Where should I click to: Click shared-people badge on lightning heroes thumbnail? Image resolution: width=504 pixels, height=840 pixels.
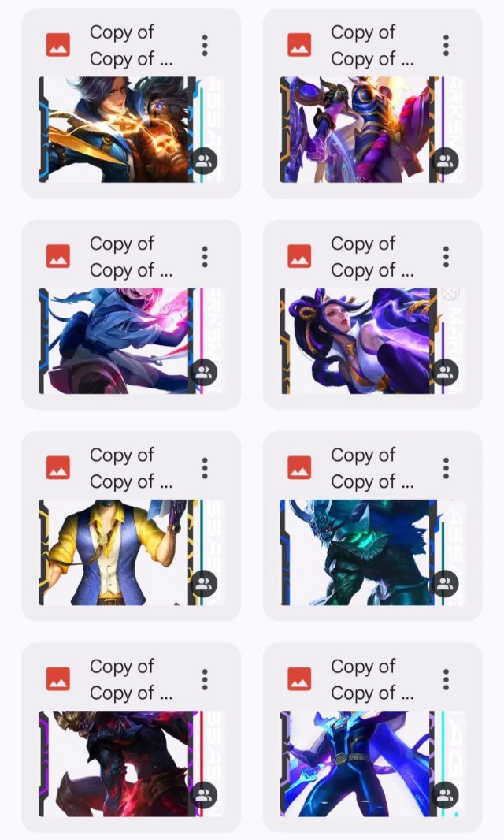pos(203,161)
